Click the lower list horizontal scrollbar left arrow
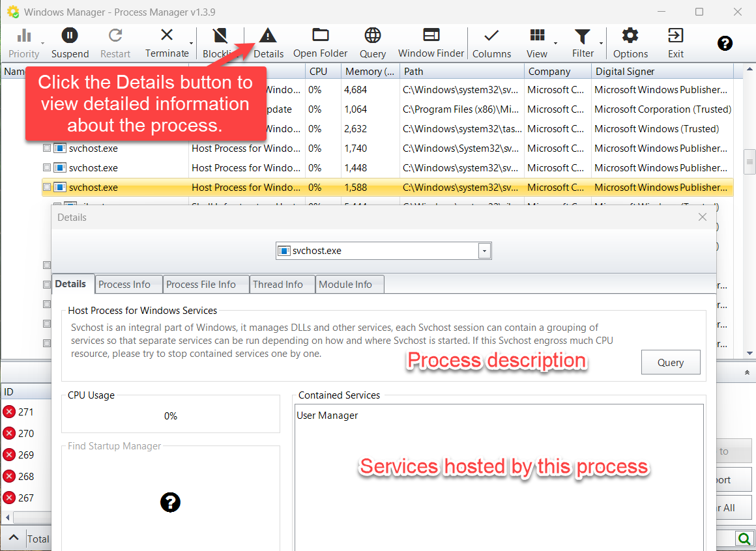756x551 pixels. click(7, 518)
